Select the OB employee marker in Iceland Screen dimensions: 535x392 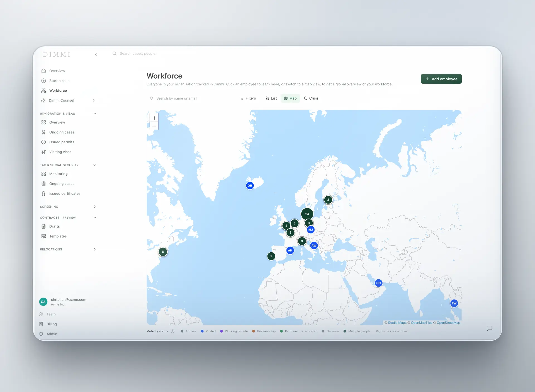[250, 185]
